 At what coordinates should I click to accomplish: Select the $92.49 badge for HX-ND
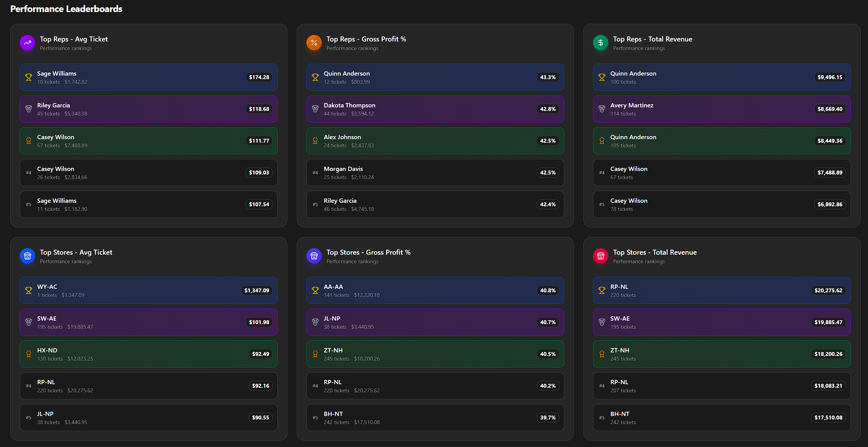[261, 354]
